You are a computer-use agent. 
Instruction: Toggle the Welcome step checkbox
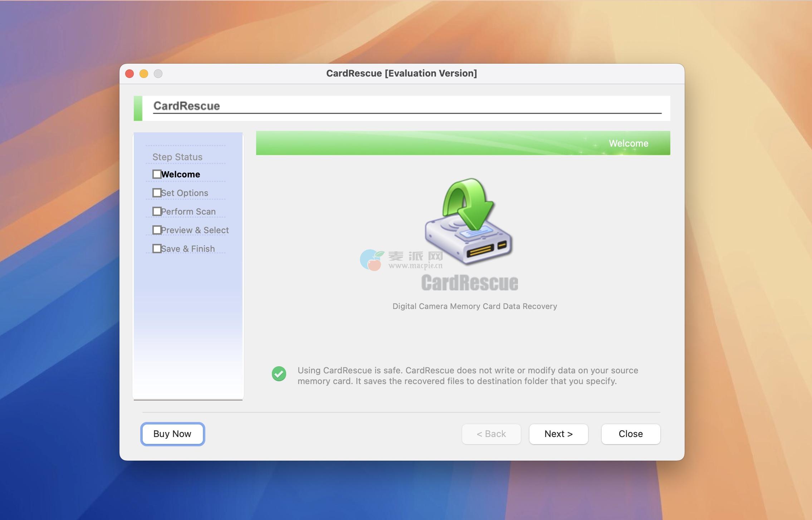pyautogui.click(x=157, y=174)
